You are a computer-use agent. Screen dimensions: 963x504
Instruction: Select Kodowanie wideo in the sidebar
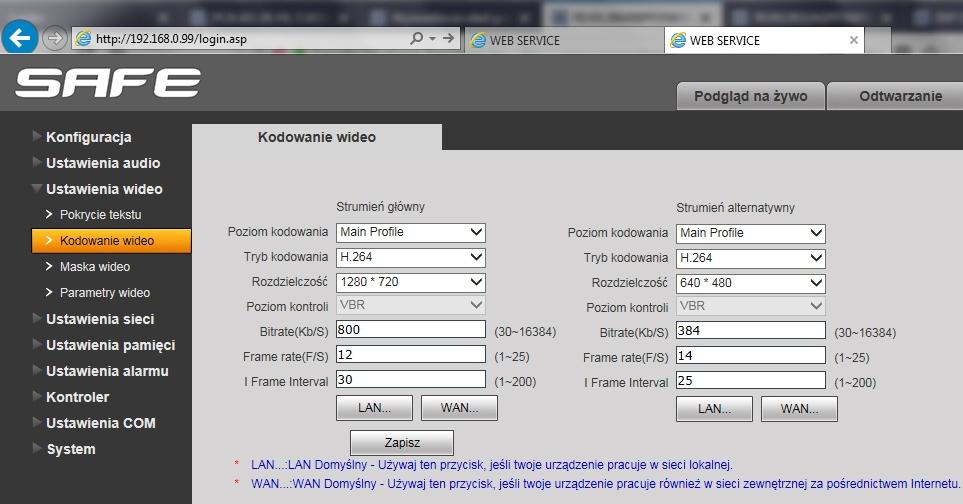pyautogui.click(x=111, y=241)
